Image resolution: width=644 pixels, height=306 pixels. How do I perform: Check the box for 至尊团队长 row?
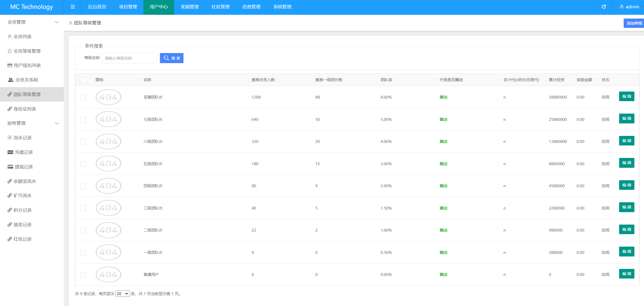83,97
